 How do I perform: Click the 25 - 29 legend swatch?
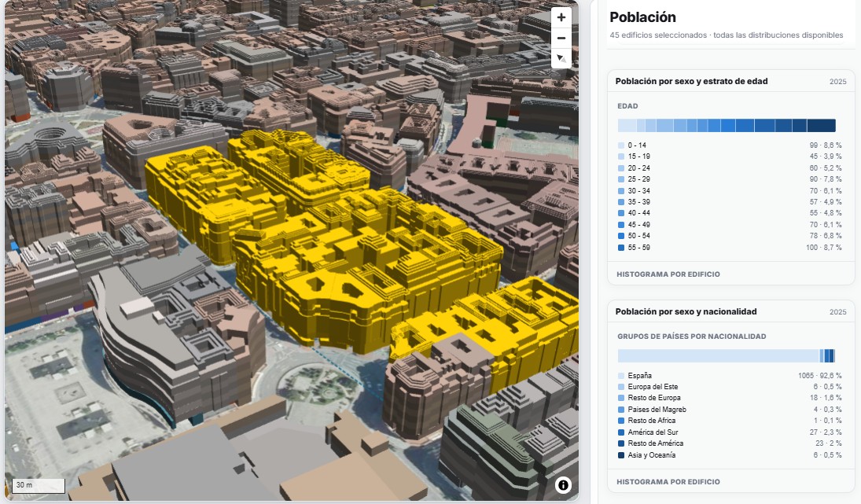pos(621,179)
